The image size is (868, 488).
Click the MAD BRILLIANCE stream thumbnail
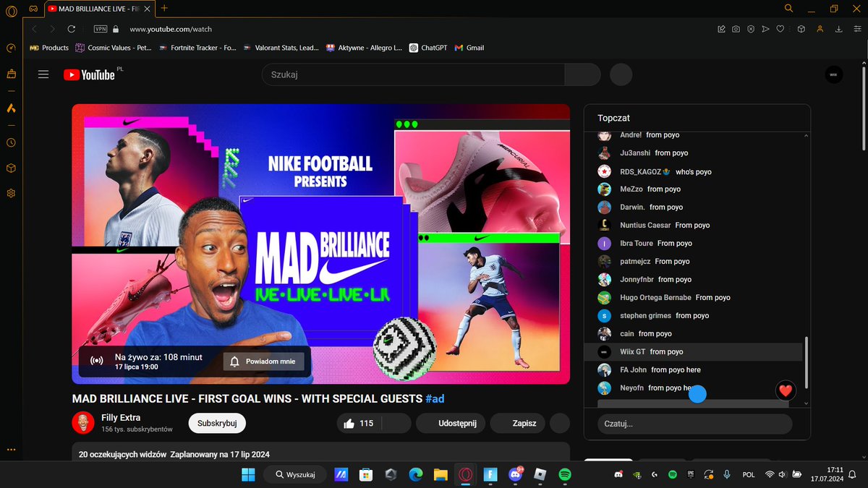[x=320, y=244]
